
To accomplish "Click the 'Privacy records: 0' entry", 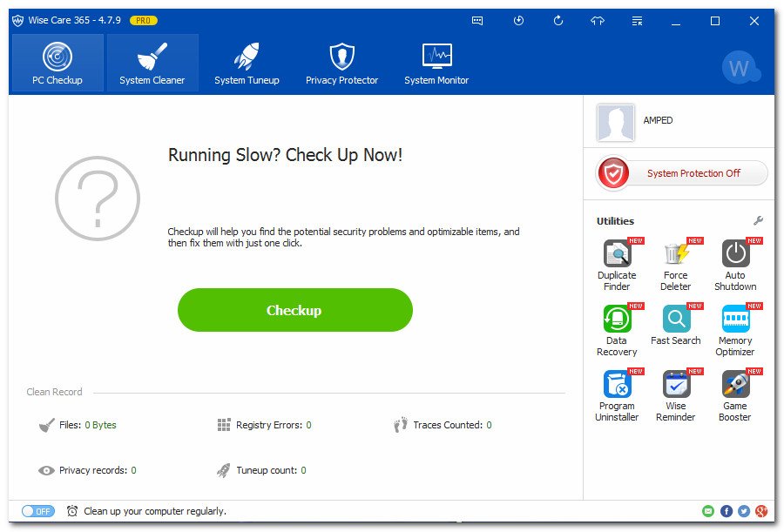I will [x=87, y=470].
